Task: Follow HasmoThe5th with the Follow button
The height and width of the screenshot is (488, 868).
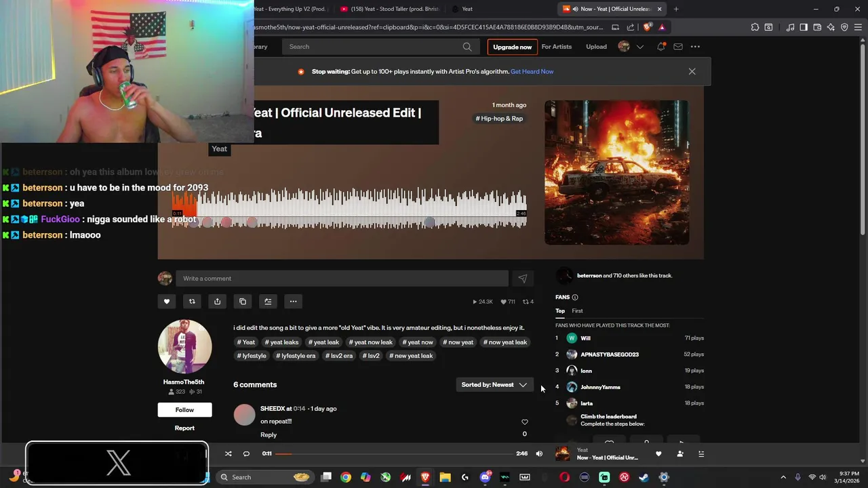Action: (184, 409)
